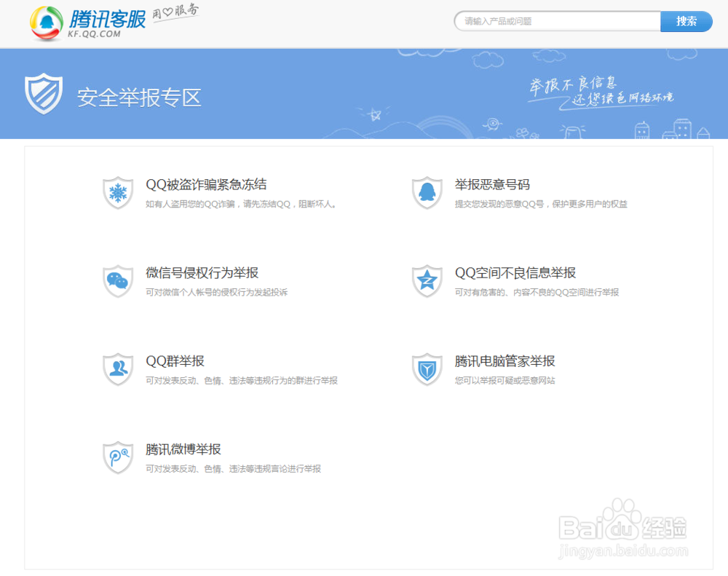Click the Tencent Weibo icon for 腾讯微博举报
This screenshot has width=728, height=576.
(x=118, y=457)
